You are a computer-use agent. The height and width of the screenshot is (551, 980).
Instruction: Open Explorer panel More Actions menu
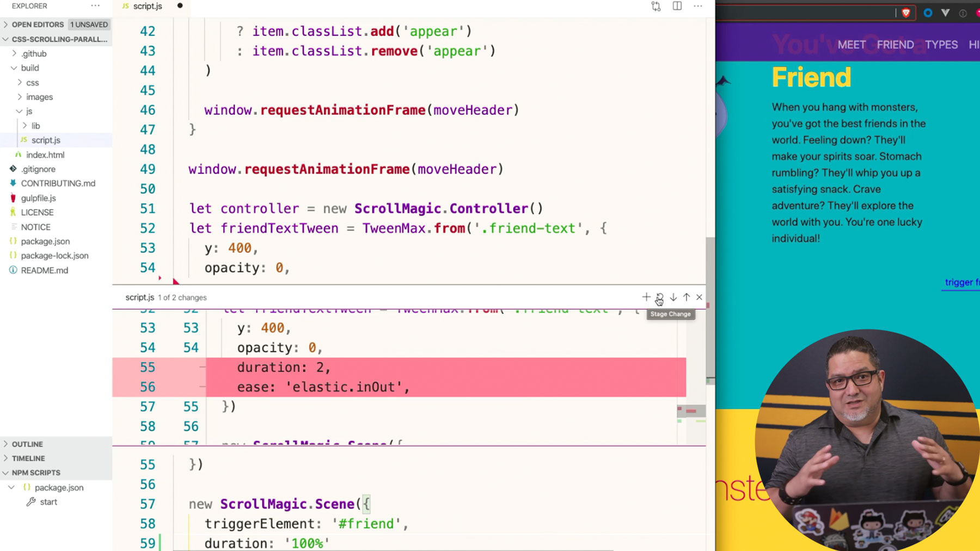(x=95, y=6)
